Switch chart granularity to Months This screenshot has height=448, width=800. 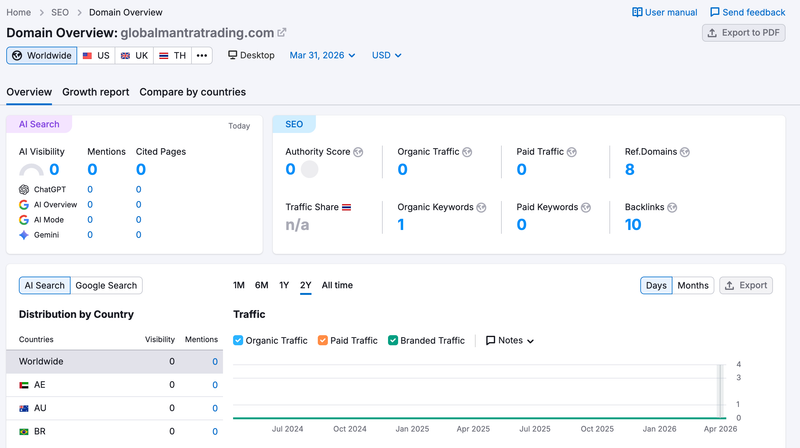point(693,285)
